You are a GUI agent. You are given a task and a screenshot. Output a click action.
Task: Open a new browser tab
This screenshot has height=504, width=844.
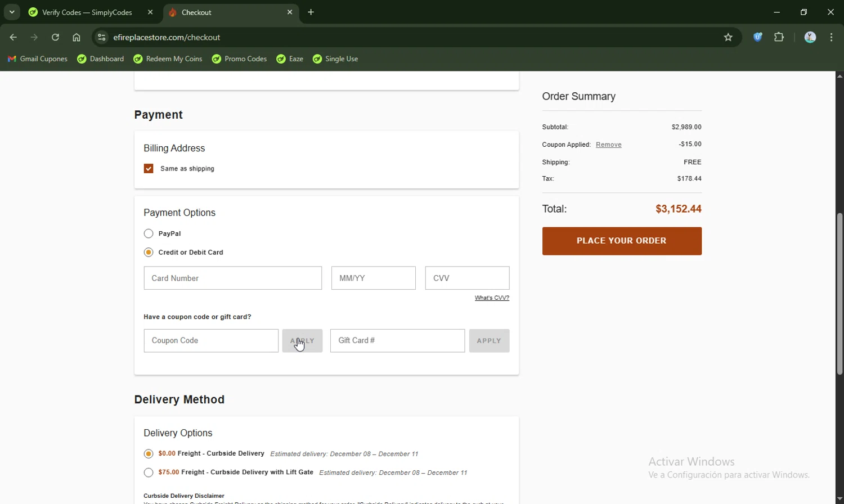[x=311, y=12]
